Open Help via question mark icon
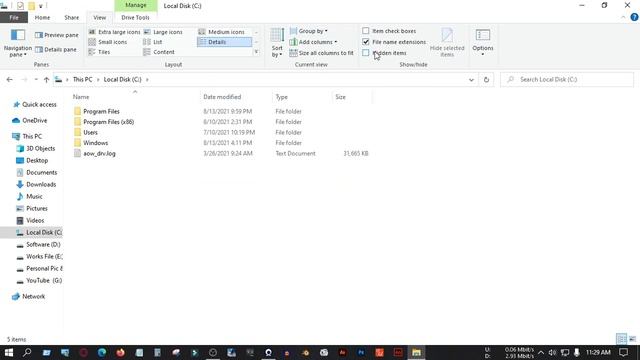 point(634,17)
